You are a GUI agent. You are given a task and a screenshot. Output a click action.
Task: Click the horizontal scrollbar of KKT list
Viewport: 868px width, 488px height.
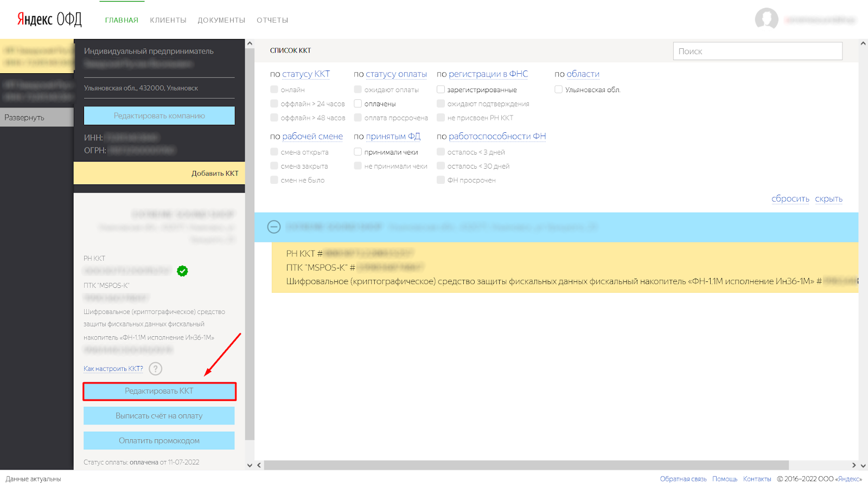(526, 465)
